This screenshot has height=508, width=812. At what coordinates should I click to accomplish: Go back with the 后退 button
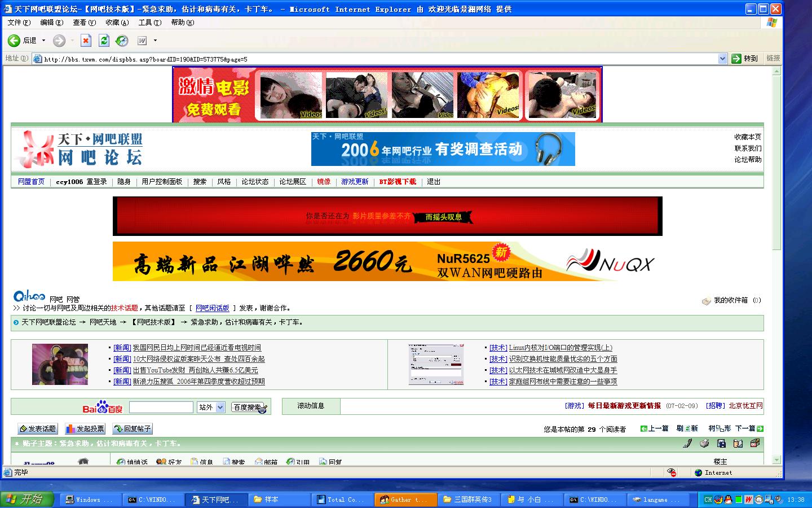23,41
